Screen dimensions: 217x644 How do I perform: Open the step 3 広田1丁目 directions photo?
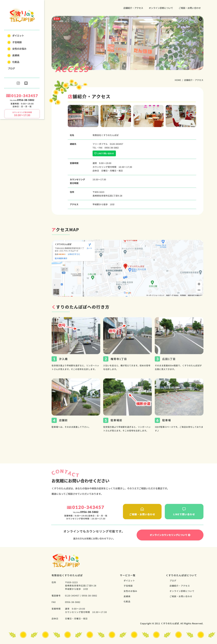click(179, 336)
